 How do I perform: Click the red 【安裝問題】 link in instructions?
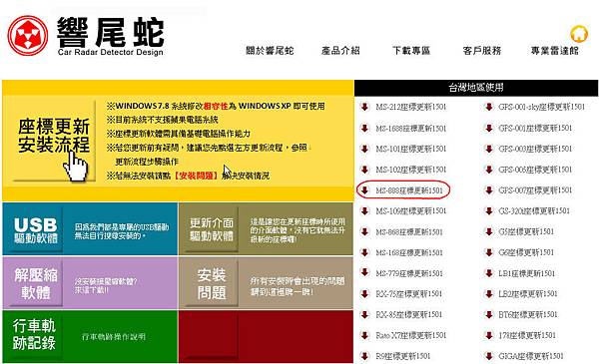coord(196,176)
